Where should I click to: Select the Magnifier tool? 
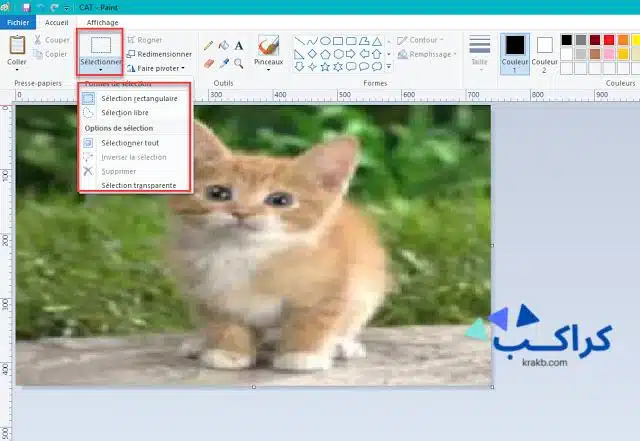point(239,63)
